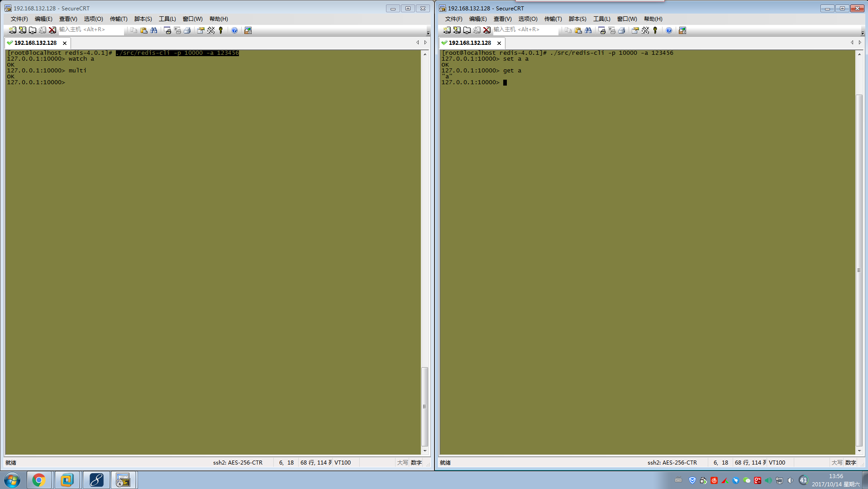Click Paste icon in right window toolbar
This screenshot has height=489, width=868.
(578, 30)
